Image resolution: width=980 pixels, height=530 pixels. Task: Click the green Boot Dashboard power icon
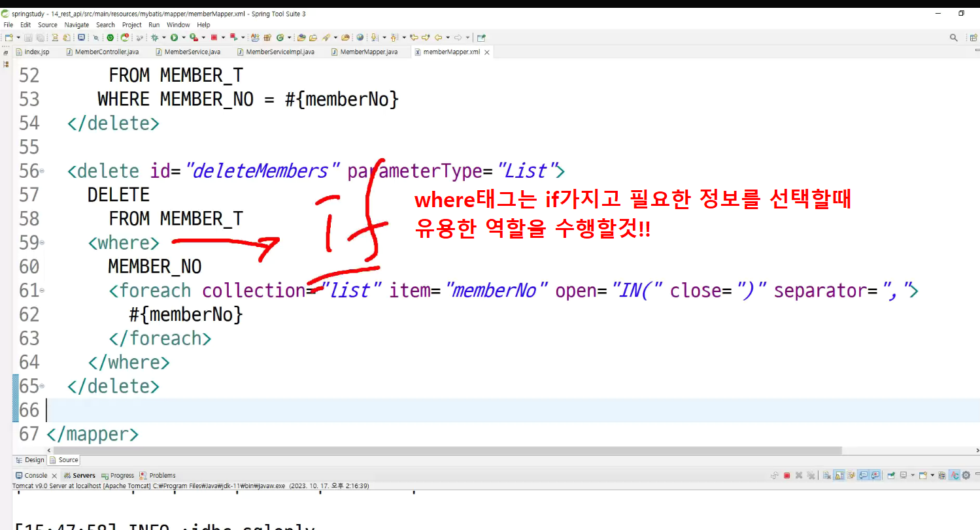coord(110,38)
